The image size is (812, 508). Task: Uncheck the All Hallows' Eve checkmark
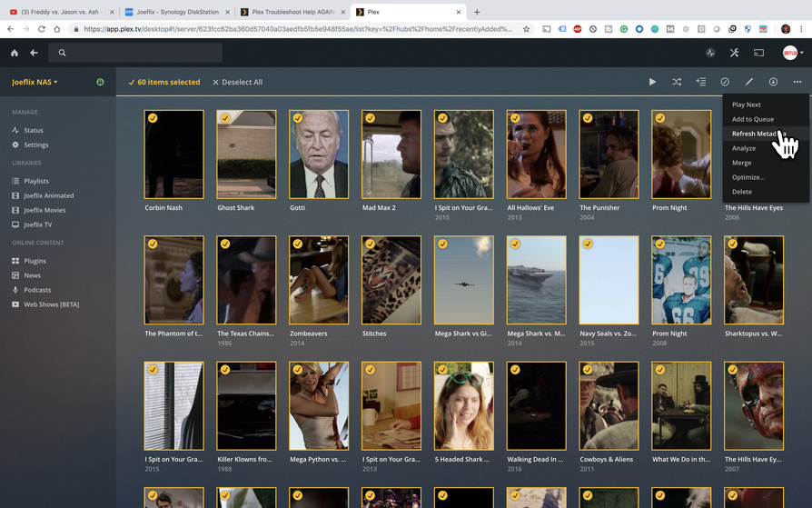pyautogui.click(x=515, y=118)
